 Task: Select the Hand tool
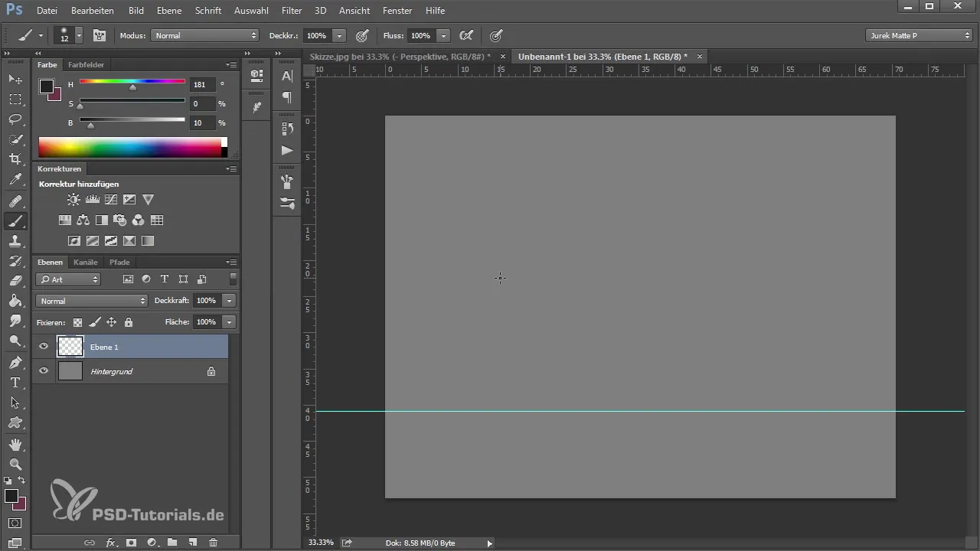(15, 444)
